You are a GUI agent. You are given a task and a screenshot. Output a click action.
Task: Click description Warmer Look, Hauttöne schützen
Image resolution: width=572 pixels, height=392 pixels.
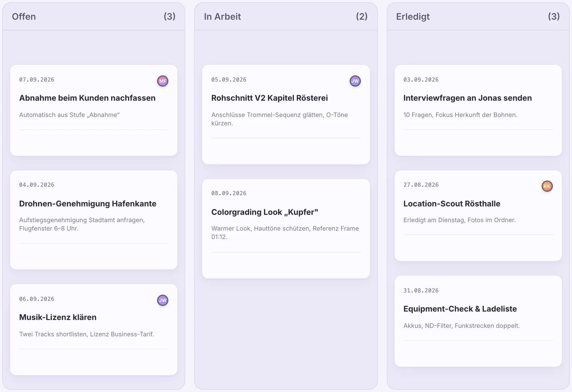coord(285,233)
